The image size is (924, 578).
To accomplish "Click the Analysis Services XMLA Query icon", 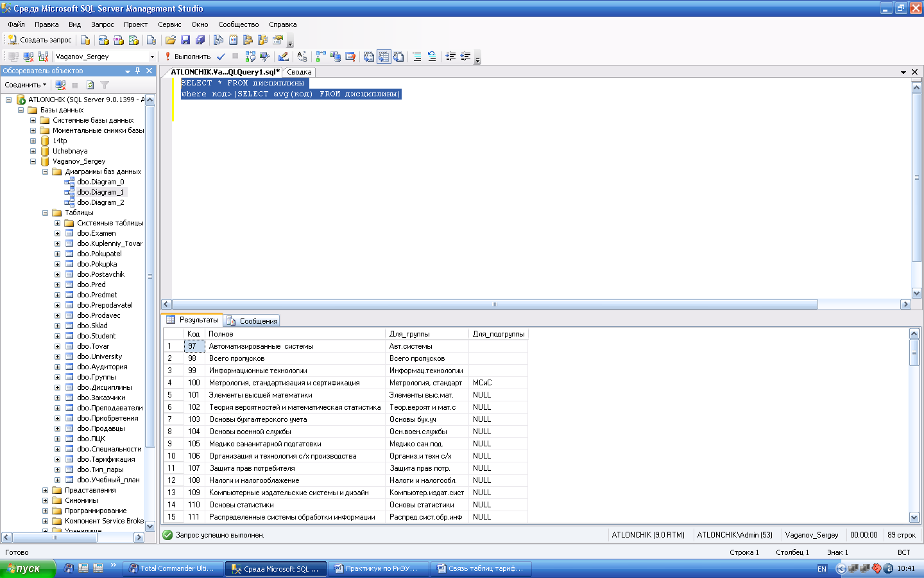I will click(x=133, y=40).
